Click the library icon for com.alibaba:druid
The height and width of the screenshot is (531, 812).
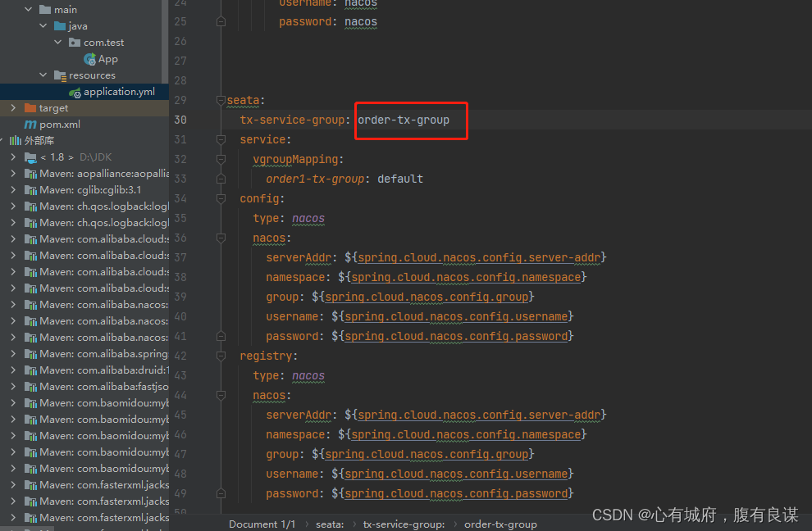pyautogui.click(x=30, y=370)
